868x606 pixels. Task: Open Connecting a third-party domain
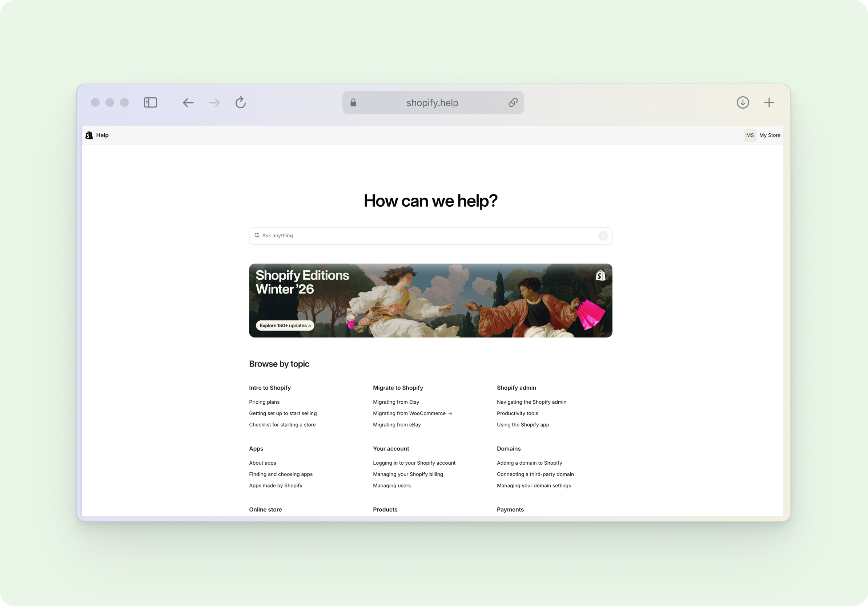(x=535, y=474)
